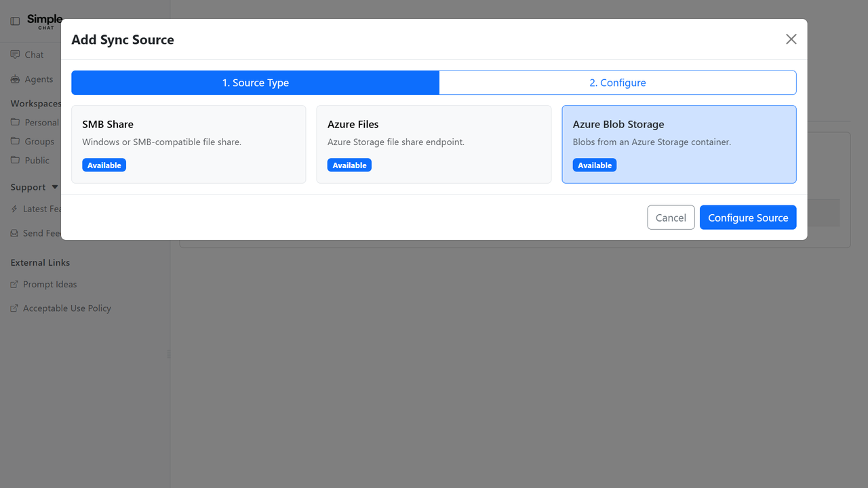Viewport: 868px width, 488px height.
Task: Open the Groups workspace
Action: click(39, 142)
